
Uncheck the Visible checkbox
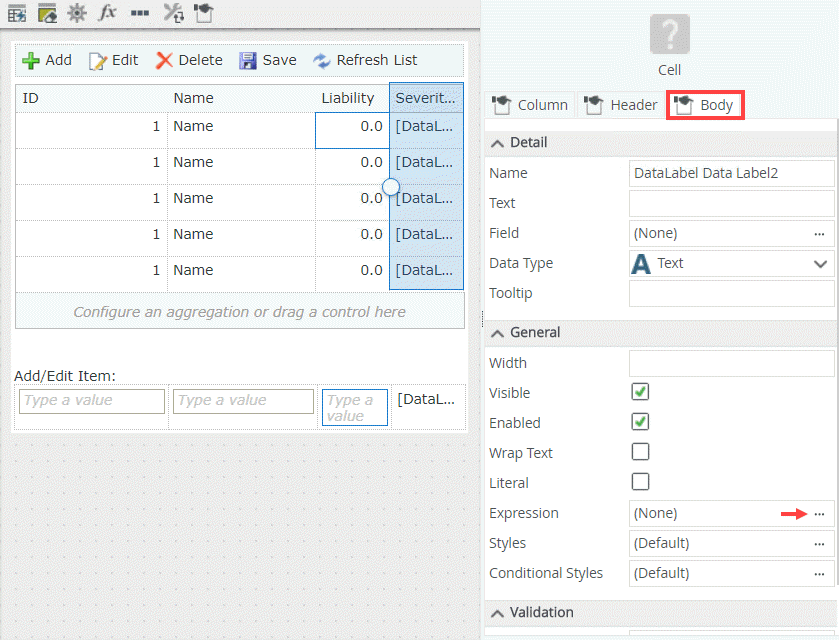pos(640,392)
